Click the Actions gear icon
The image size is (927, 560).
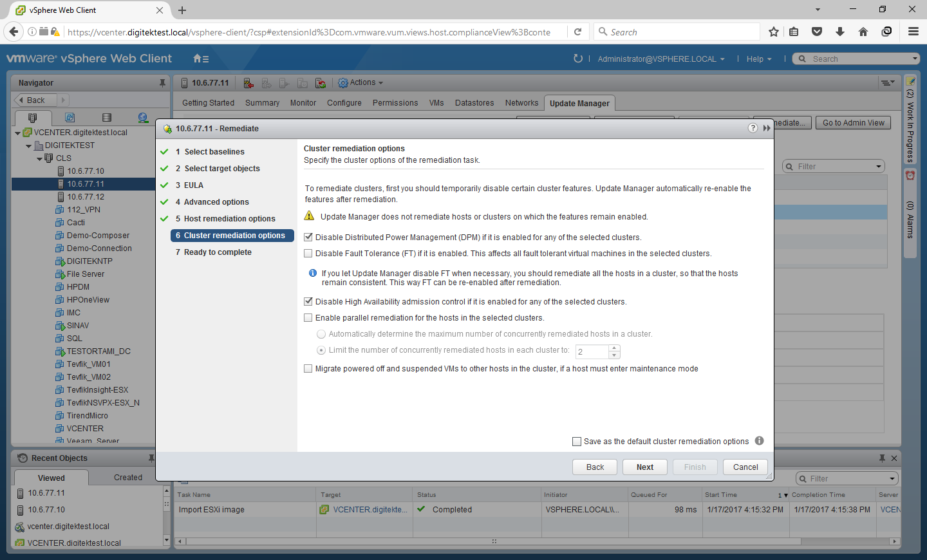pos(343,83)
